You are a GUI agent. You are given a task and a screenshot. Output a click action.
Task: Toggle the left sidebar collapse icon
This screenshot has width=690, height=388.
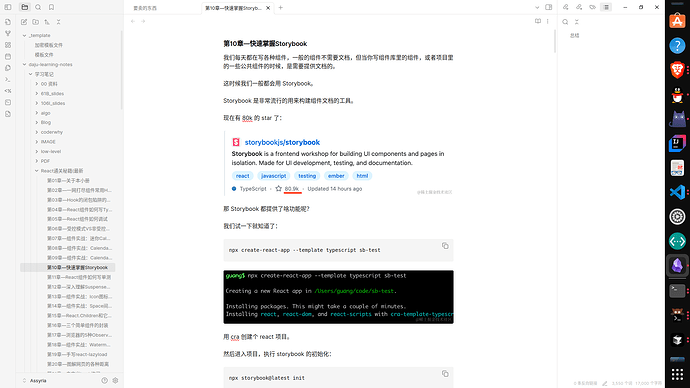pos(8,7)
